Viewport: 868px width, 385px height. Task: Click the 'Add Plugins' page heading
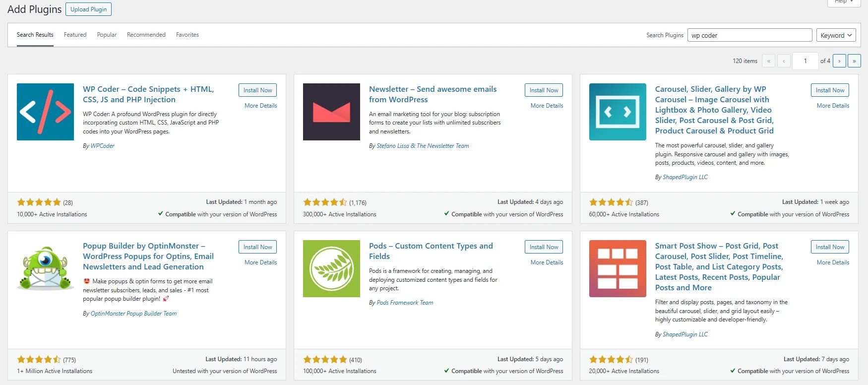click(35, 9)
